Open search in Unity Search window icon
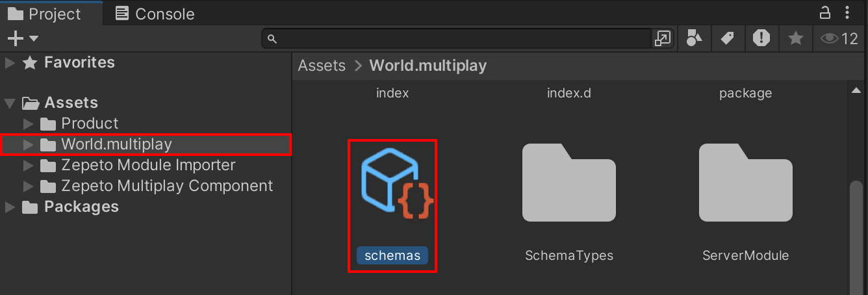The image size is (868, 295). coord(663,38)
